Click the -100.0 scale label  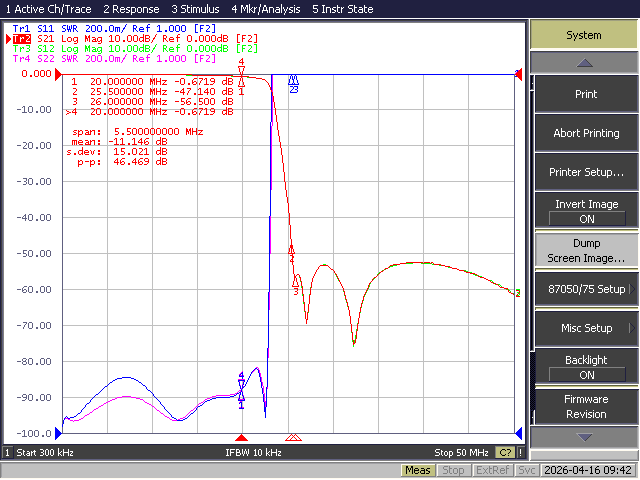coord(34,433)
